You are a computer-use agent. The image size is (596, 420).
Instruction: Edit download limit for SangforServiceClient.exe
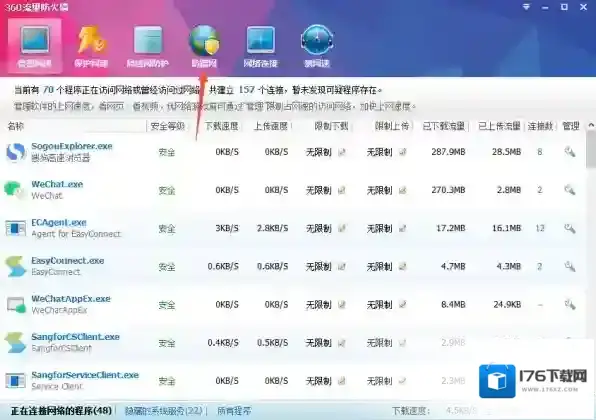tap(342, 381)
